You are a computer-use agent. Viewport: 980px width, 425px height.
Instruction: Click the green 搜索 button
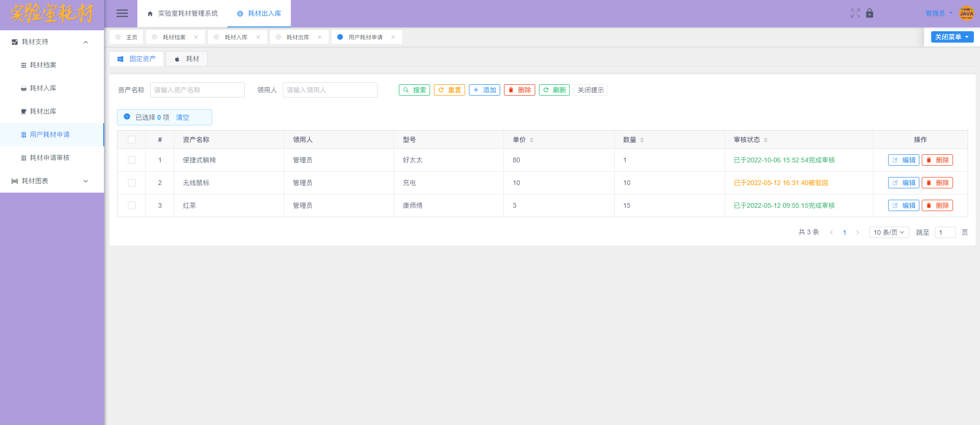tap(414, 90)
